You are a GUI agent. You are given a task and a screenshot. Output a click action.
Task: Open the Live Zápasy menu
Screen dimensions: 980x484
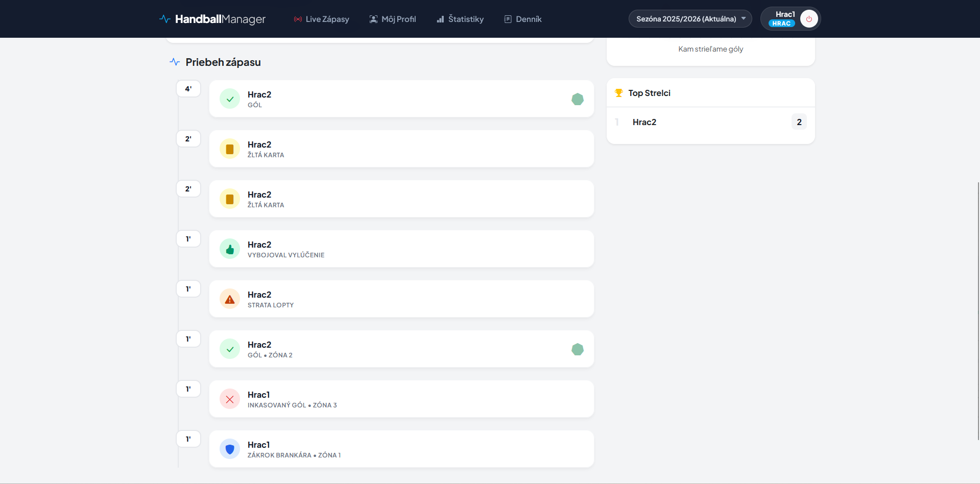[322, 19]
